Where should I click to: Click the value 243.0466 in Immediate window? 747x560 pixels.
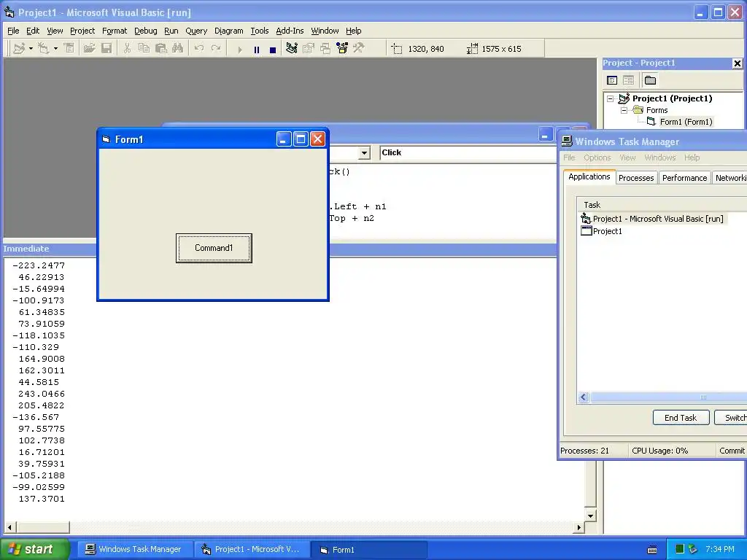[42, 394]
